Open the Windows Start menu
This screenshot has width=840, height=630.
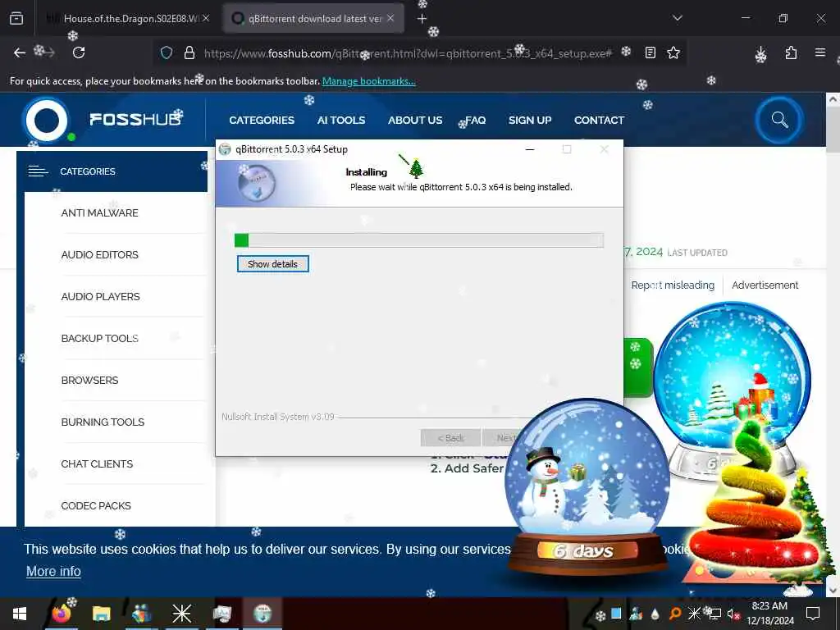click(x=20, y=614)
